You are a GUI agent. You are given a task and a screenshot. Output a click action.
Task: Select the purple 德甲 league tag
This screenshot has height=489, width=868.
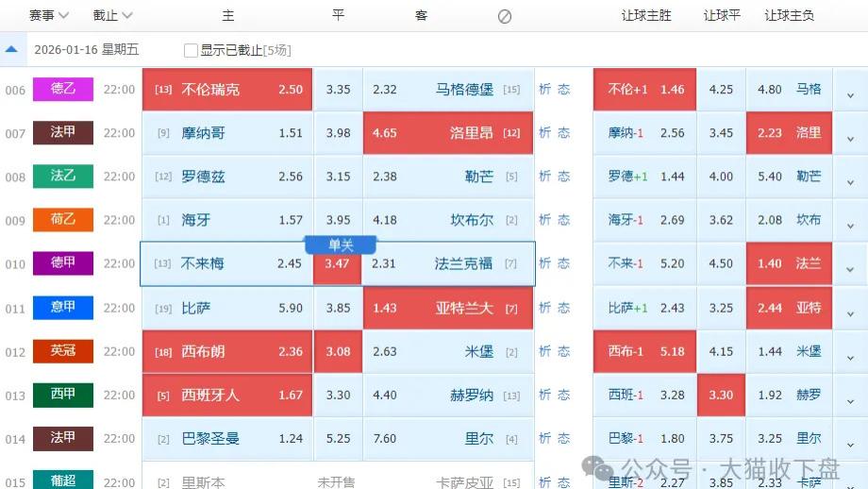pos(63,263)
